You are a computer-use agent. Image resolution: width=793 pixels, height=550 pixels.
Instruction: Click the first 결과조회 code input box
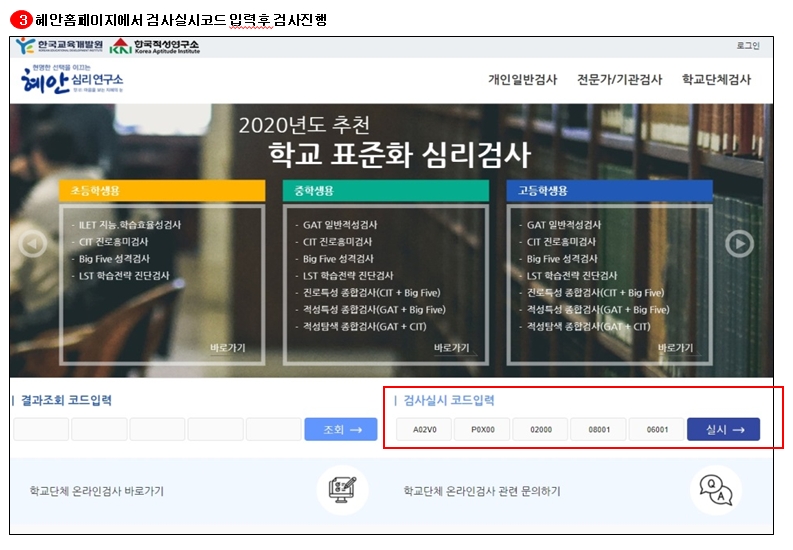click(x=41, y=429)
